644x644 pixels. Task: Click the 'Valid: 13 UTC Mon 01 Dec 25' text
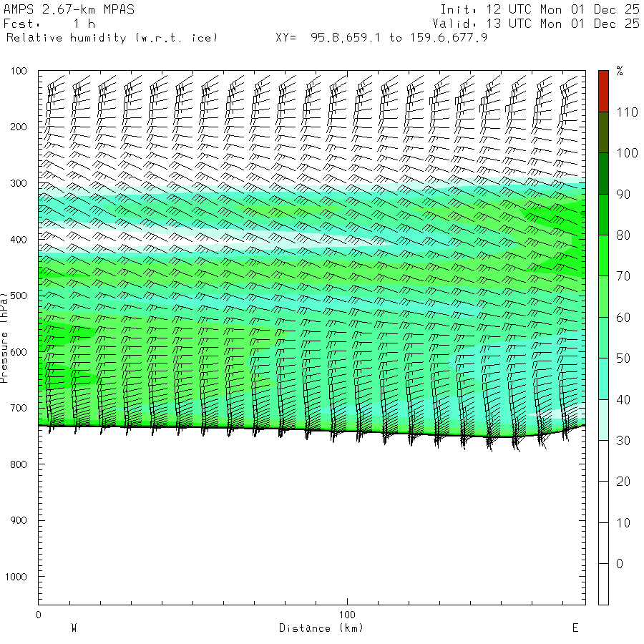coord(535,24)
